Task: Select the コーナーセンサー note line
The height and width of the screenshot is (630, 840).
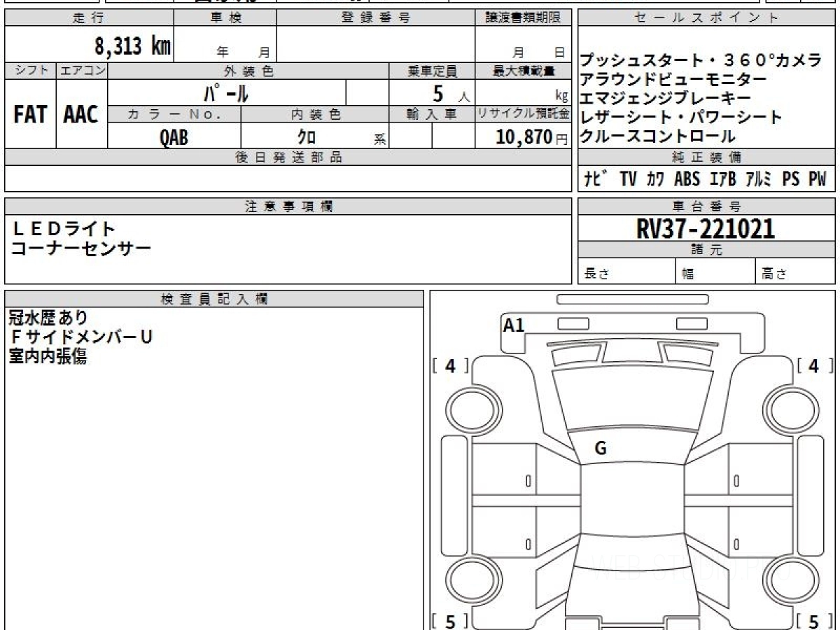Action: tap(80, 248)
